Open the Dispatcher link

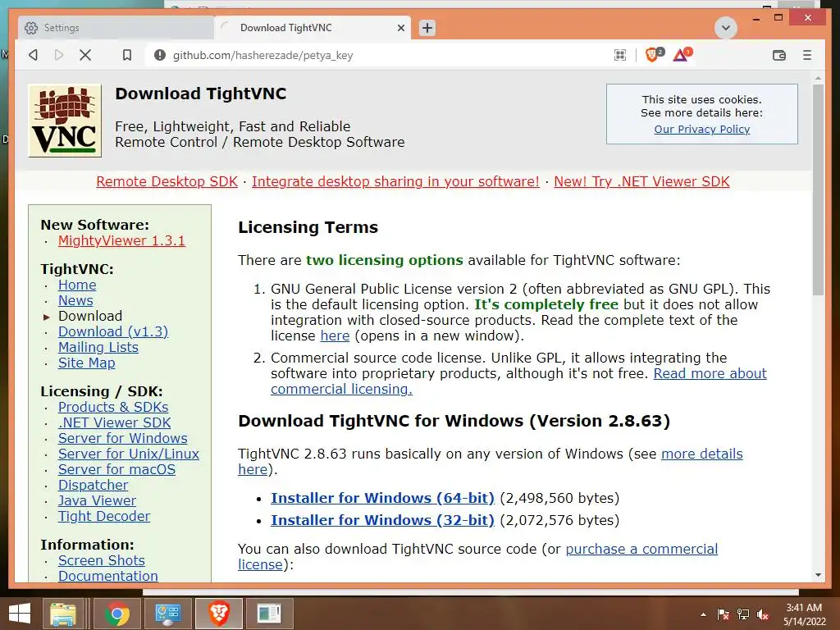pos(94,485)
